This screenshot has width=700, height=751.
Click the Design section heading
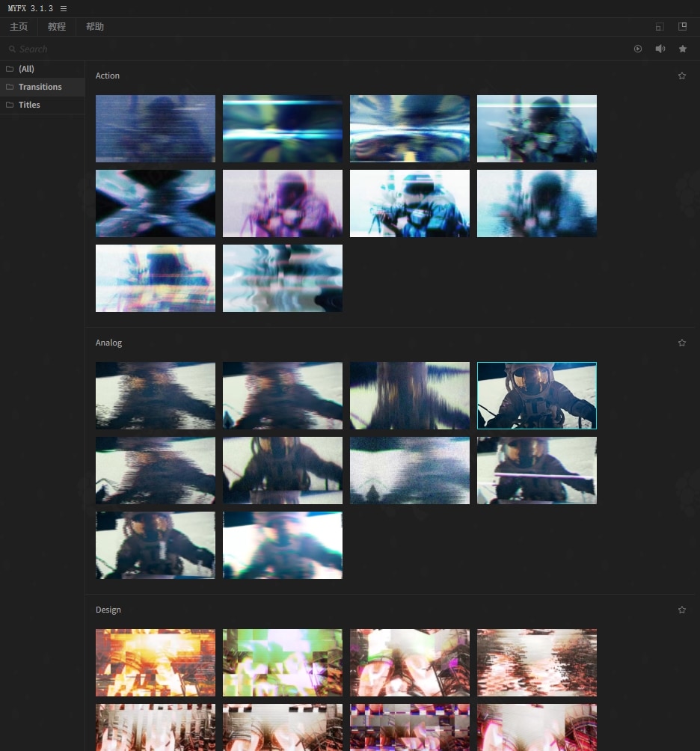pyautogui.click(x=108, y=610)
